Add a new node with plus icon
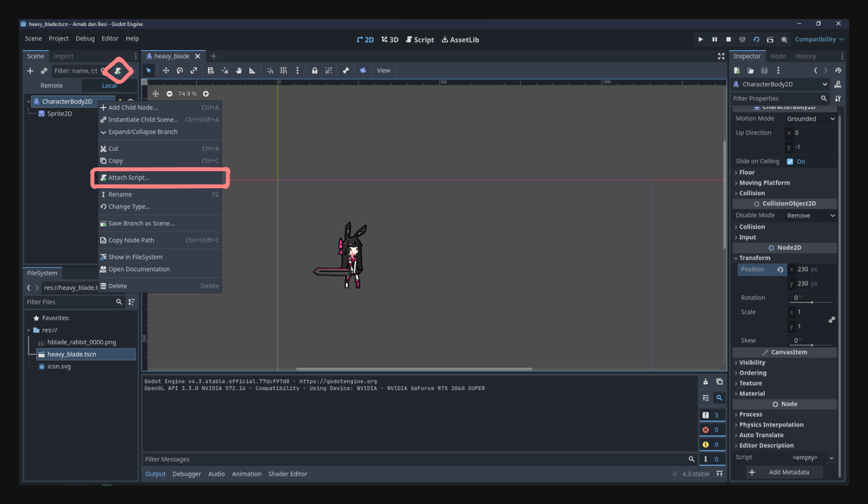Screen dimensions: 868x504 pos(30,70)
